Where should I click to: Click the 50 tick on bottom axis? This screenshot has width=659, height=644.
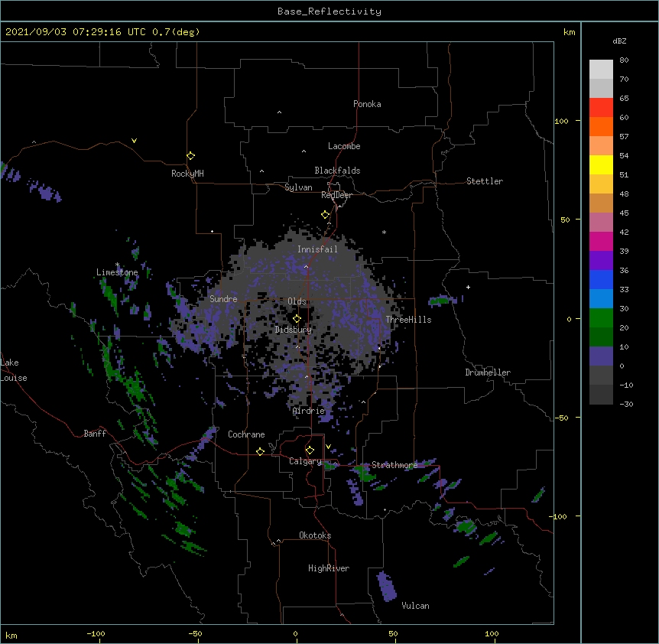[x=393, y=633]
